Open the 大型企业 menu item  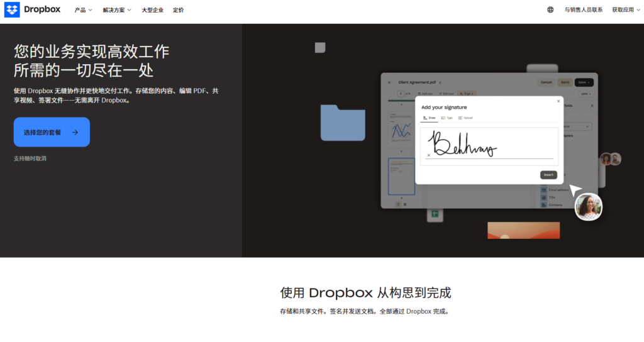(151, 10)
